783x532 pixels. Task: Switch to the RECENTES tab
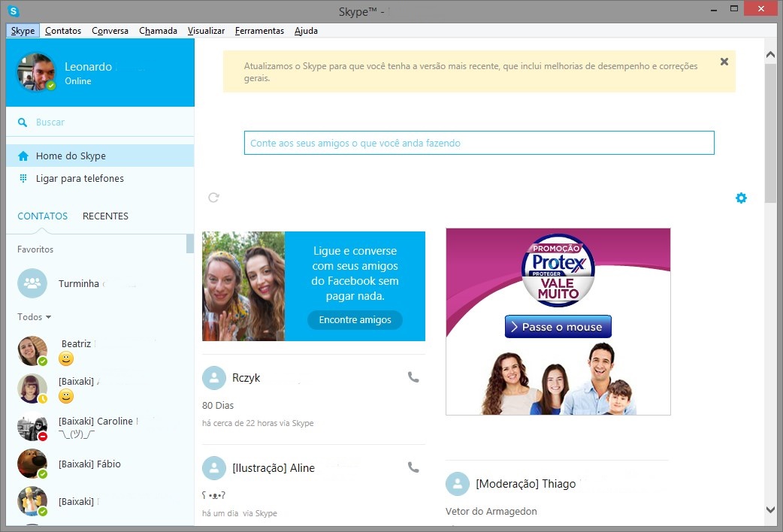(105, 216)
